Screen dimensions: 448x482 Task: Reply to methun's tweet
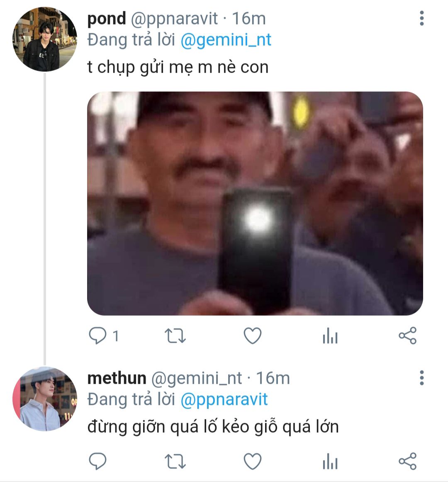[98, 461]
